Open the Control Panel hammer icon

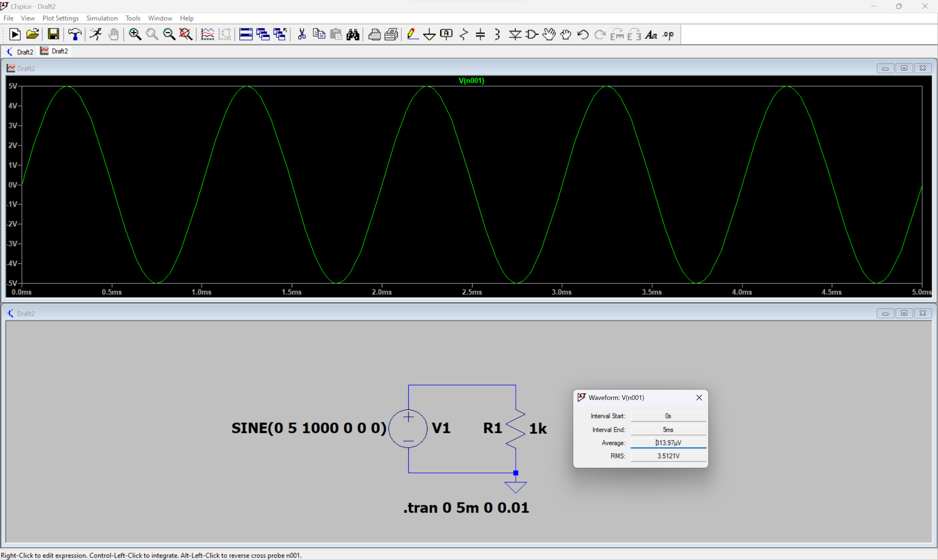(75, 34)
